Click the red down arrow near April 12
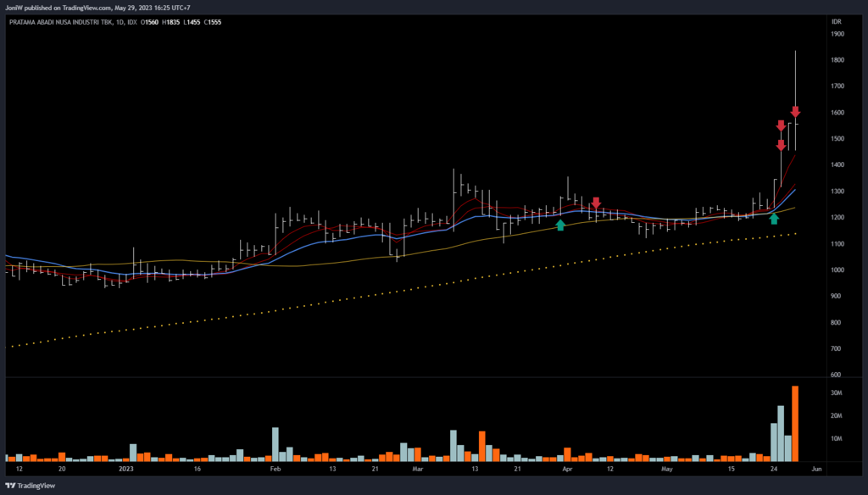868x495 pixels. [x=596, y=203]
